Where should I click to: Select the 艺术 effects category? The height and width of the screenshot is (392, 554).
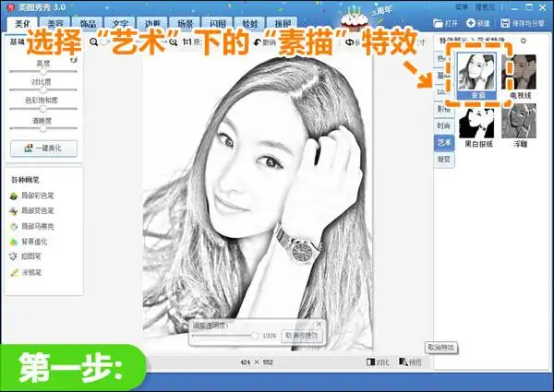(444, 143)
